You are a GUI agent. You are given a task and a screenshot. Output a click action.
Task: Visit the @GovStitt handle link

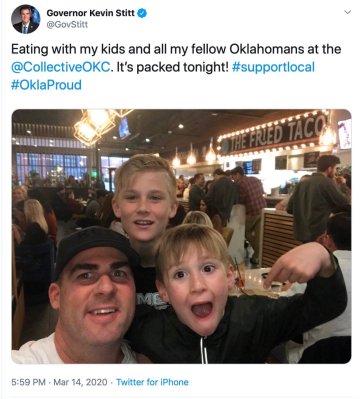click(x=67, y=25)
